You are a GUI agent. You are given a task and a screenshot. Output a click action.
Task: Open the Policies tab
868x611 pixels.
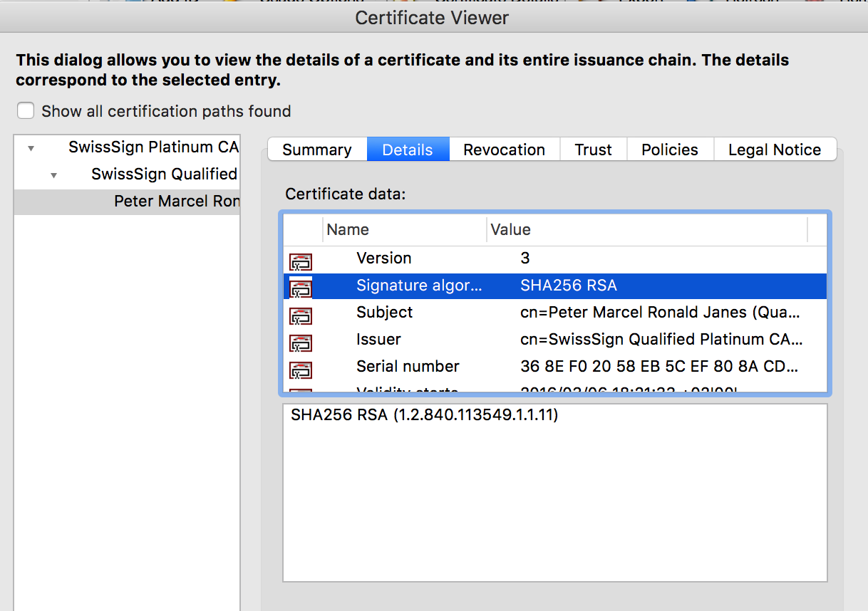(x=669, y=150)
